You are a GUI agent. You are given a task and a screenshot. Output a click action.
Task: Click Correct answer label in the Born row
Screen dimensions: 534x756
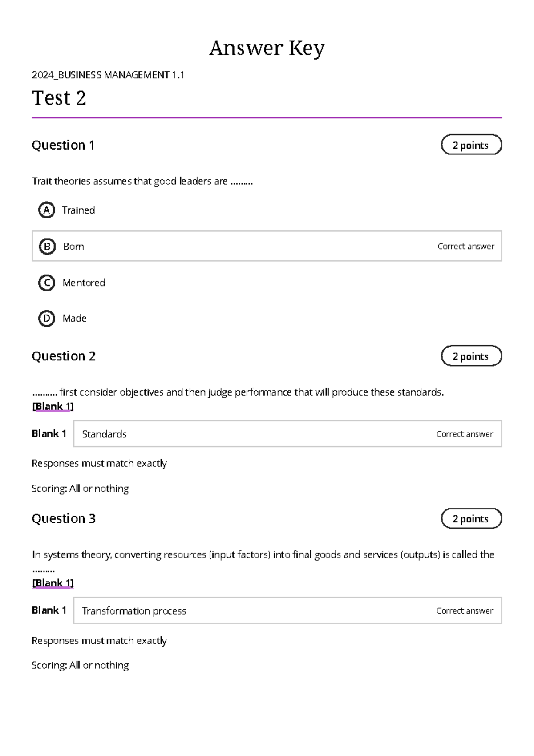(465, 247)
